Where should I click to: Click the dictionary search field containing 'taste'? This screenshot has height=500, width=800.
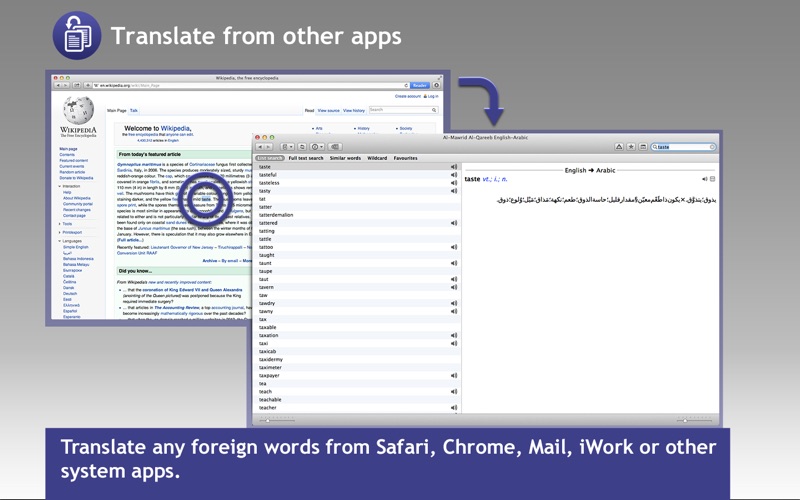point(683,147)
